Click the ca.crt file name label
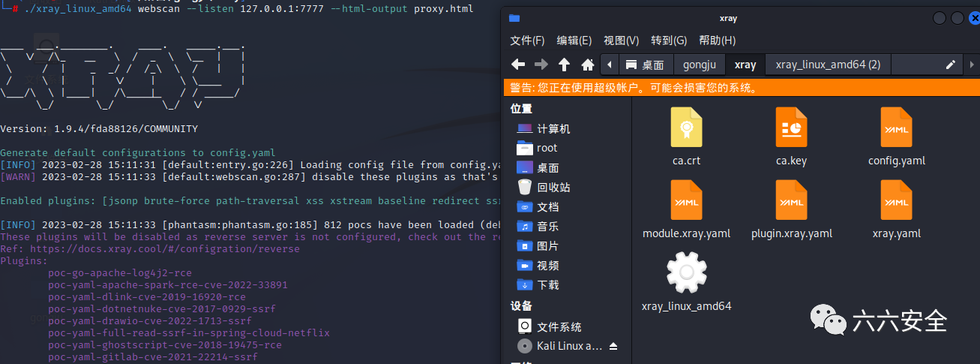980x364 pixels. [686, 161]
